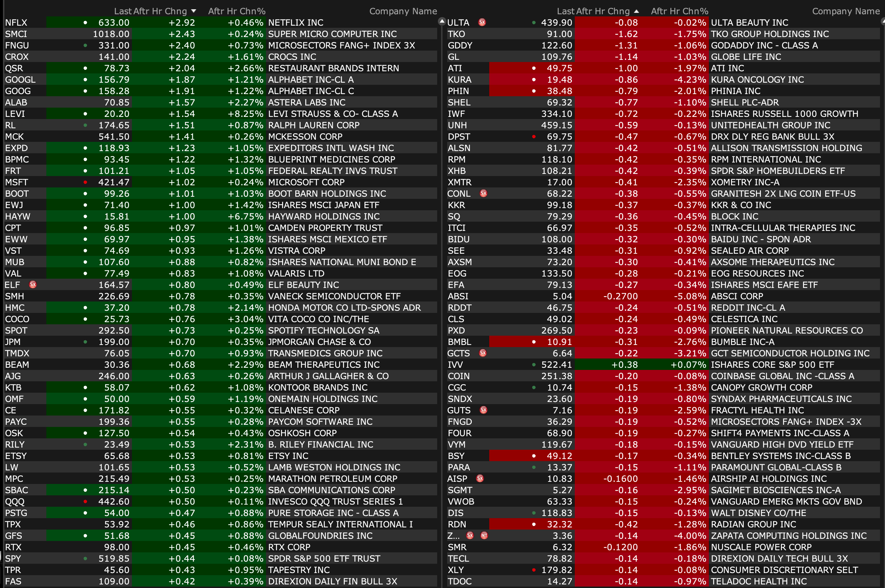885x588 pixels.
Task: Click the Sx icon on the AISP row
Action: point(480,479)
